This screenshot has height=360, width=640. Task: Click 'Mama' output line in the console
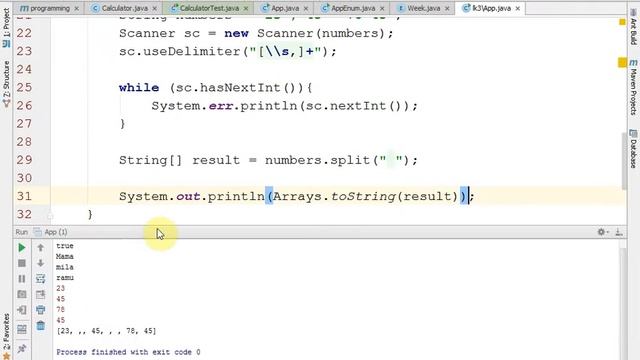(x=64, y=256)
